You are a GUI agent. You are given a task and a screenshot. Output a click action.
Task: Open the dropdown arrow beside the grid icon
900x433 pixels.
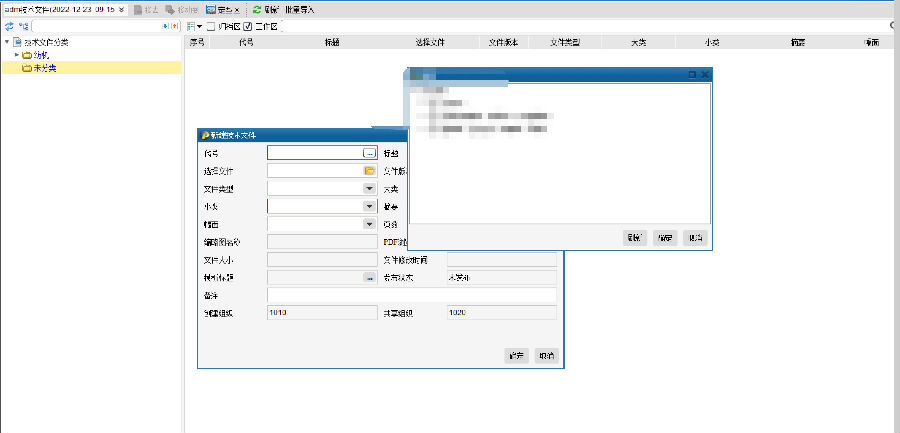coord(199,26)
